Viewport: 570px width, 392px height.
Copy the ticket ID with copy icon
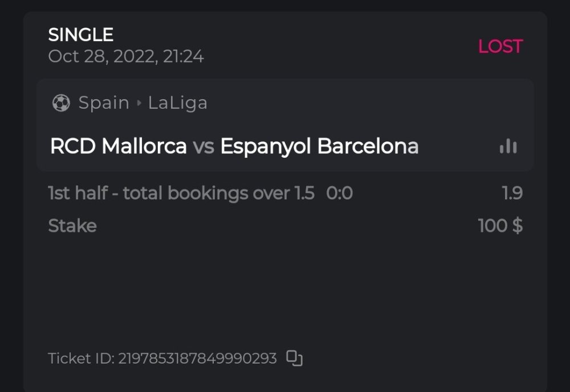(294, 358)
